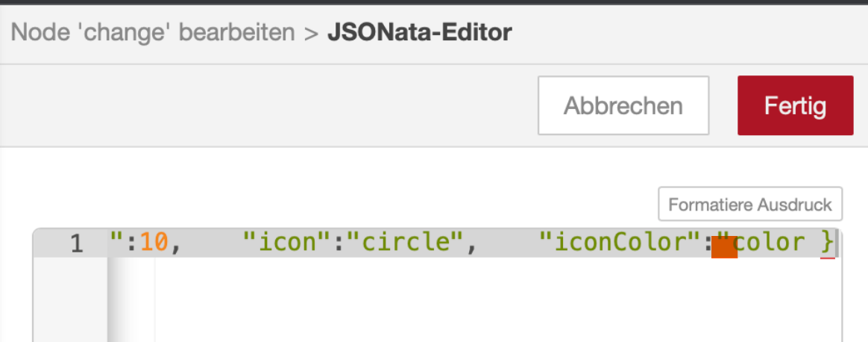Confirm the edit with Fertig
The height and width of the screenshot is (342, 868).
(x=795, y=105)
